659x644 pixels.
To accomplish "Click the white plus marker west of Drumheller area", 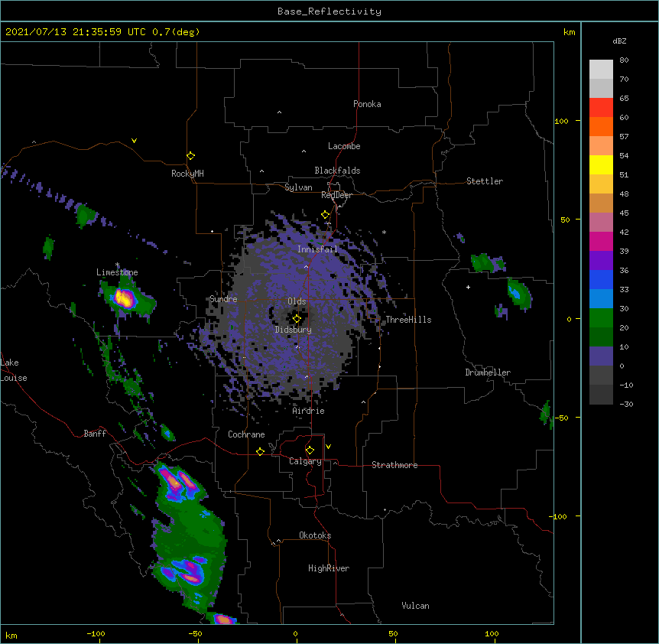I will point(468,287).
